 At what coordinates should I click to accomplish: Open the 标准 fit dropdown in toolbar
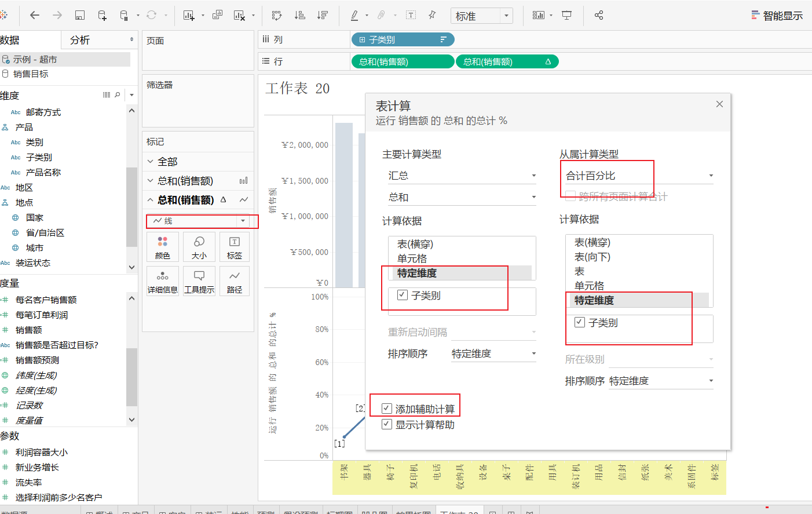pos(481,16)
